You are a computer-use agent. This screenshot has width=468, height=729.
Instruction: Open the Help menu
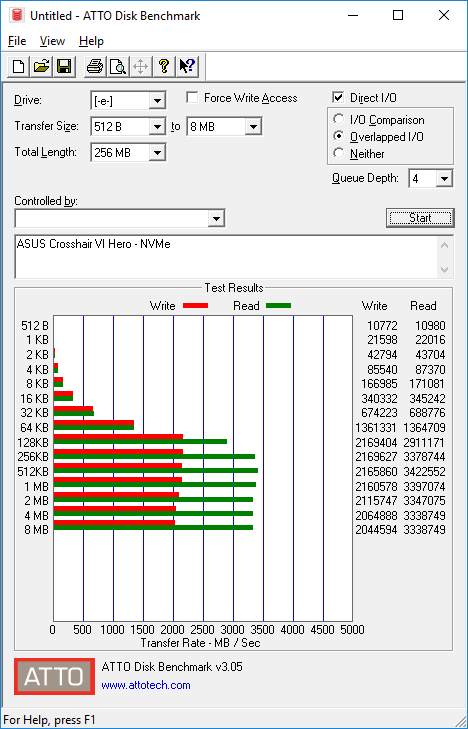(x=91, y=41)
